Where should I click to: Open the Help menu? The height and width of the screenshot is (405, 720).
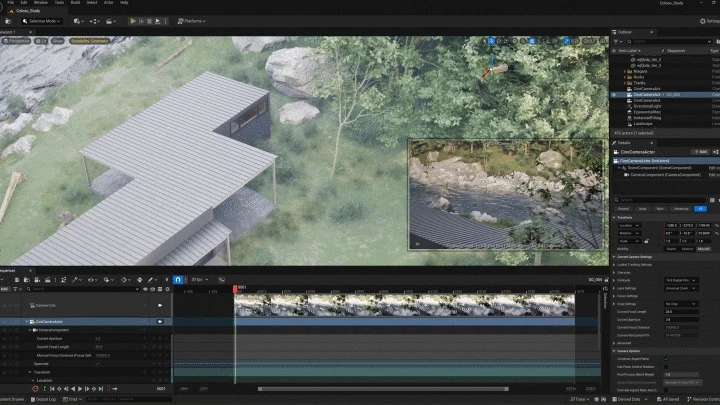124,3
